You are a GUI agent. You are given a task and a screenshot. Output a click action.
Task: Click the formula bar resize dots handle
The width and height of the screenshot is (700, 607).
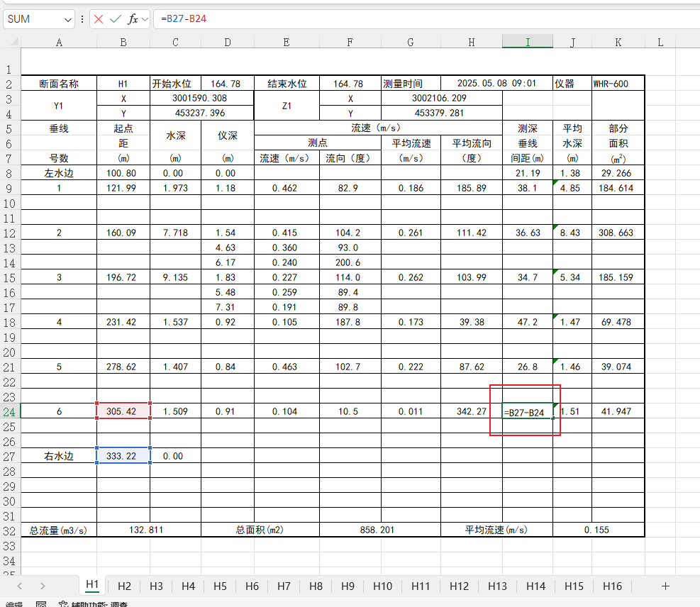[82, 19]
